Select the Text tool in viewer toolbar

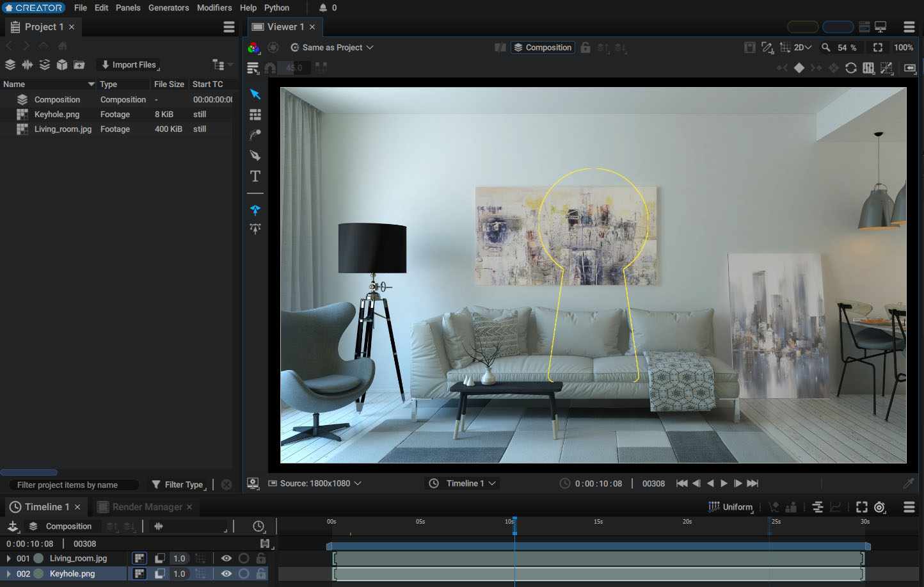255,176
